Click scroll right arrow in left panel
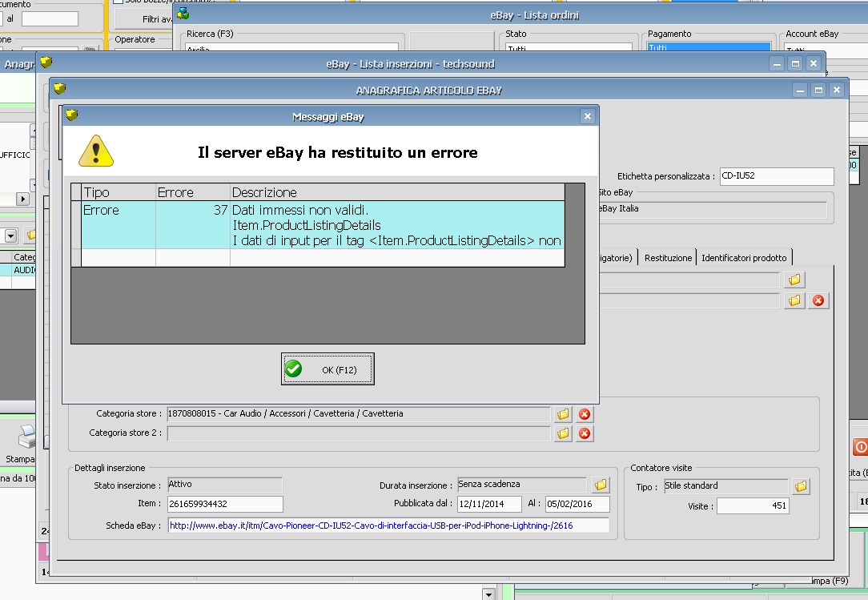 click(22, 199)
